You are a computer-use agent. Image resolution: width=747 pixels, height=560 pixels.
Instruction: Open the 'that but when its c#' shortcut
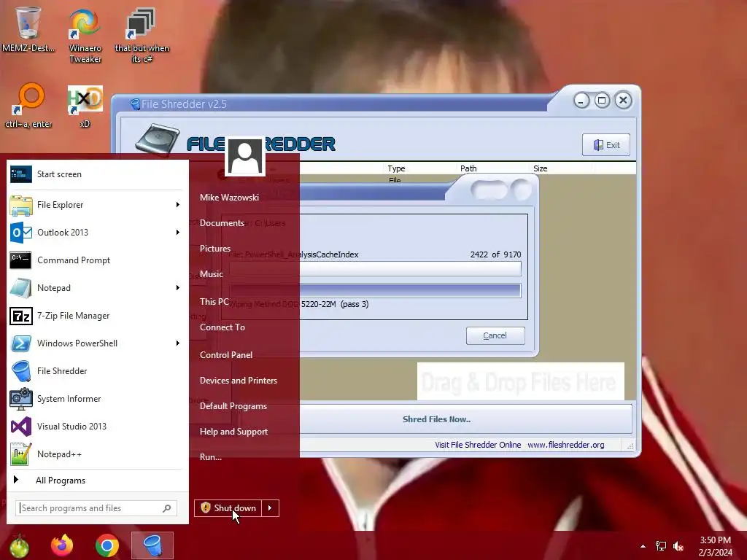pos(142,36)
